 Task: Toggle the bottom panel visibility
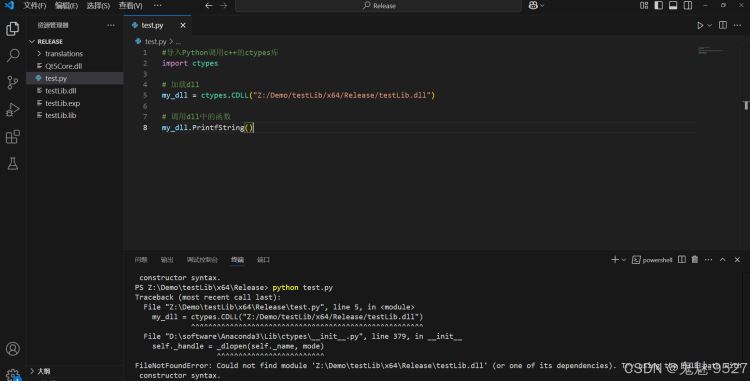(x=673, y=5)
